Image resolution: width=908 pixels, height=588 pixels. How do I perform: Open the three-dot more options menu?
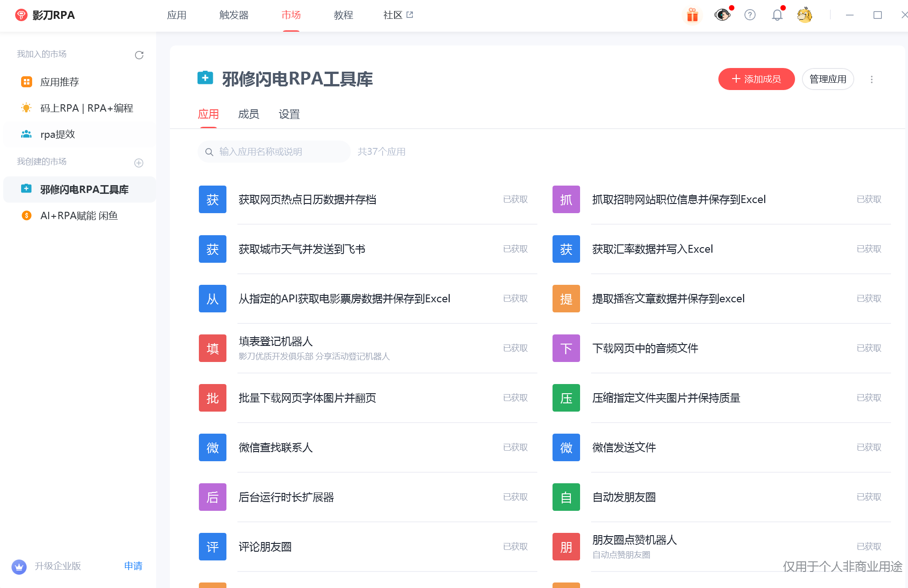(x=871, y=79)
